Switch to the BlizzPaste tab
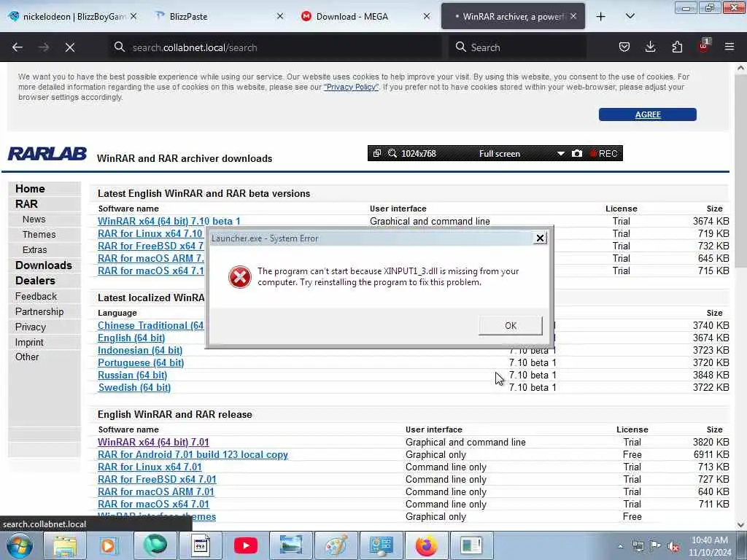The width and height of the screenshot is (747, 560). coord(219,17)
